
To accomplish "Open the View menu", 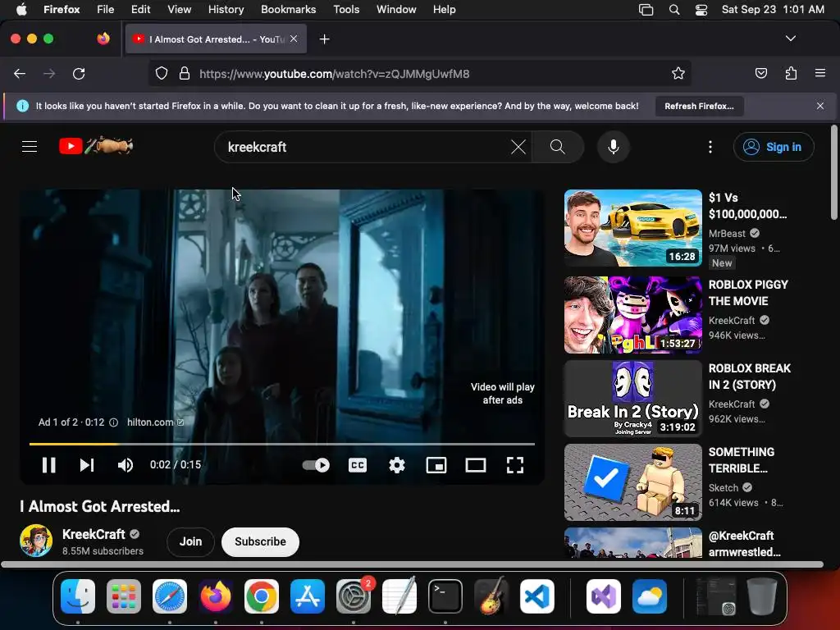I will [x=179, y=10].
